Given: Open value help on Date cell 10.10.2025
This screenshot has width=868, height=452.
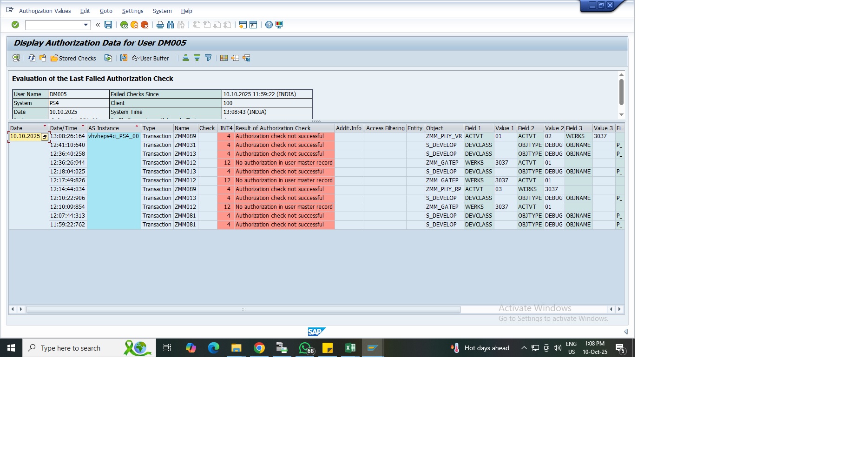Looking at the screenshot, I should [45, 137].
